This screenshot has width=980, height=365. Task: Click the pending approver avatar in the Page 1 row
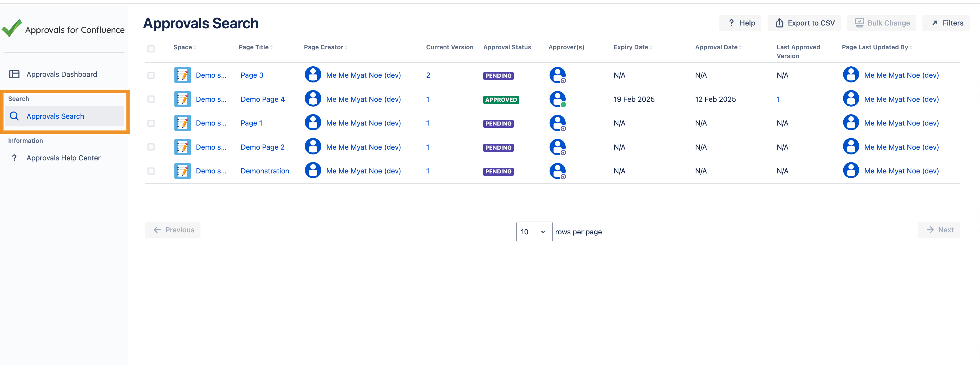tap(557, 123)
